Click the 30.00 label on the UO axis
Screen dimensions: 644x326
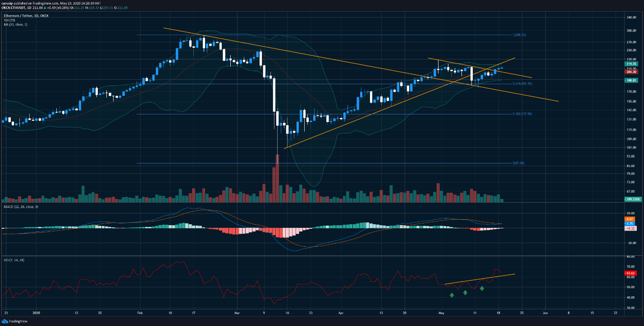[630, 308]
